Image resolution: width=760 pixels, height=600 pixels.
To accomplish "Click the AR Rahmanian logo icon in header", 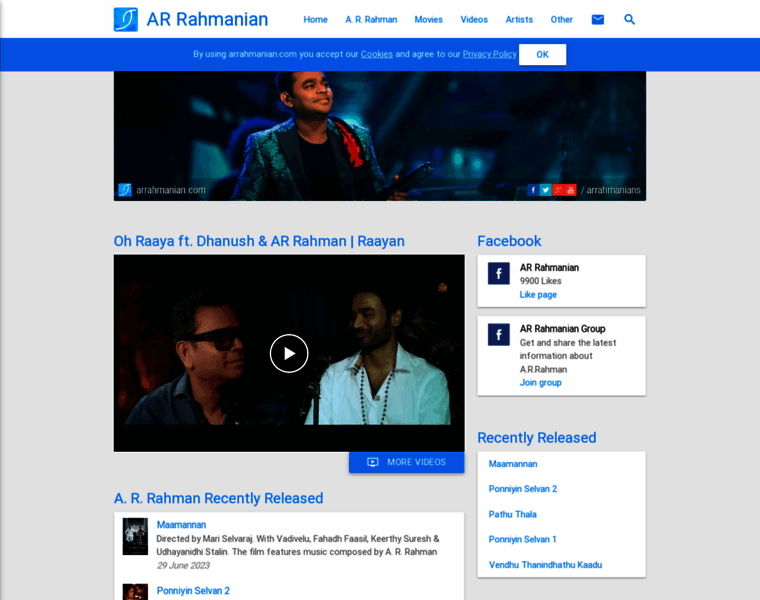I will click(126, 19).
